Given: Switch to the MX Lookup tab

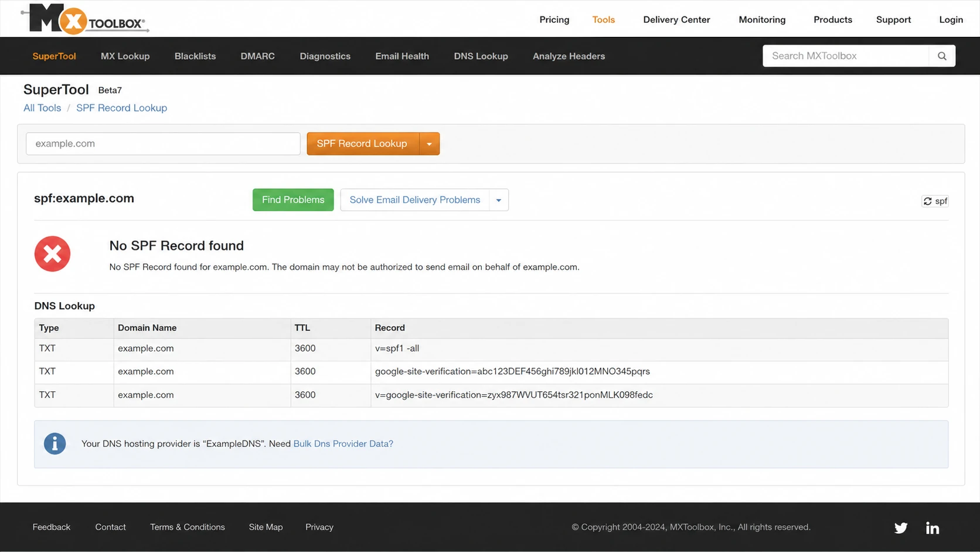Looking at the screenshot, I should 125,56.
